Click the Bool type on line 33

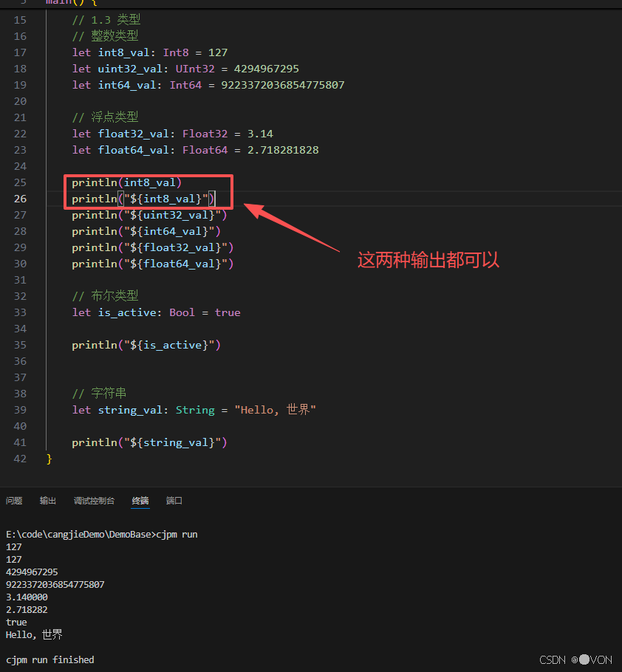182,312
